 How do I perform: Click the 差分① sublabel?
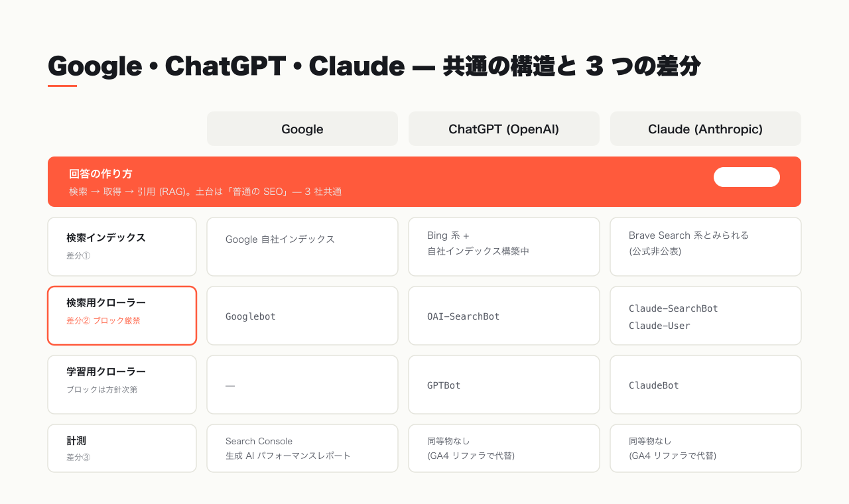[78, 255]
